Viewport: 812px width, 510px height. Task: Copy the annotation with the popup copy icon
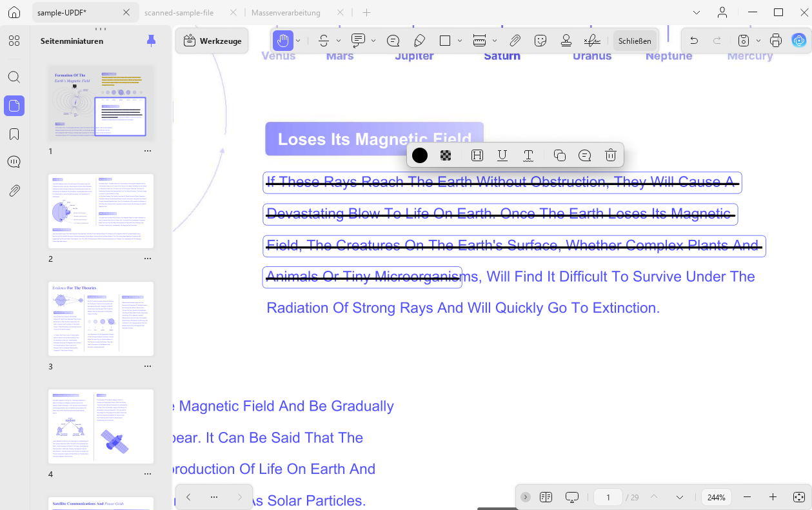click(560, 155)
